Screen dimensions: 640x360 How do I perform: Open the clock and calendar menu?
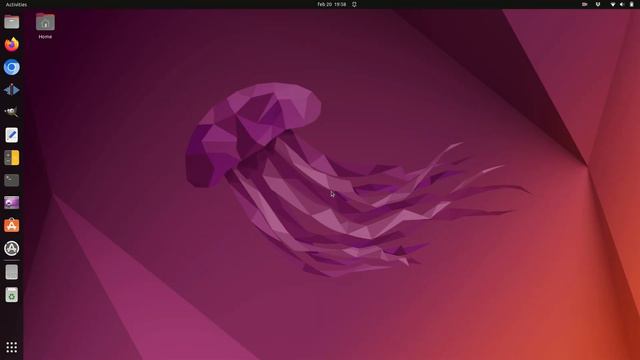(x=331, y=4)
